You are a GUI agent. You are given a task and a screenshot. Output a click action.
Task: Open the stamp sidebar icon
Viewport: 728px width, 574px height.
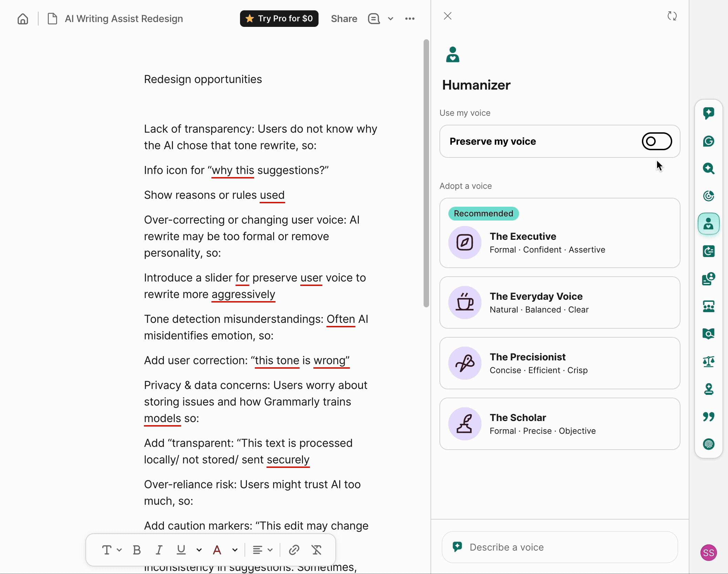708,389
